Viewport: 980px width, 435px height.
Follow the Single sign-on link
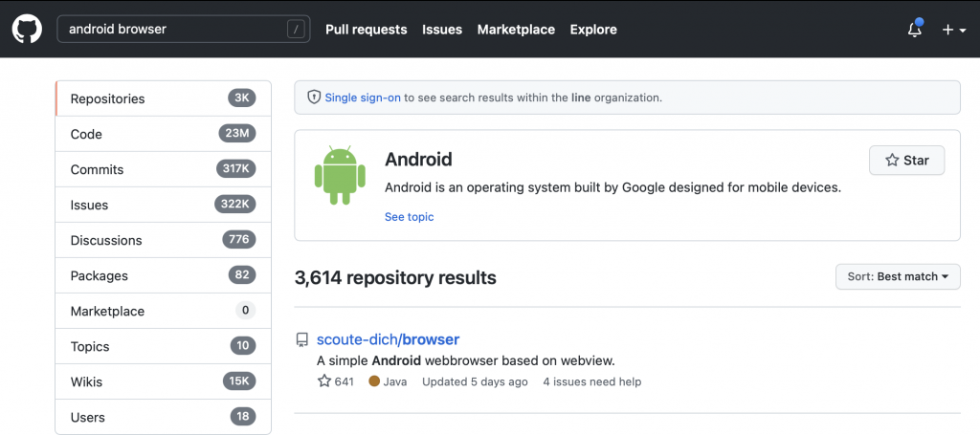coord(363,98)
